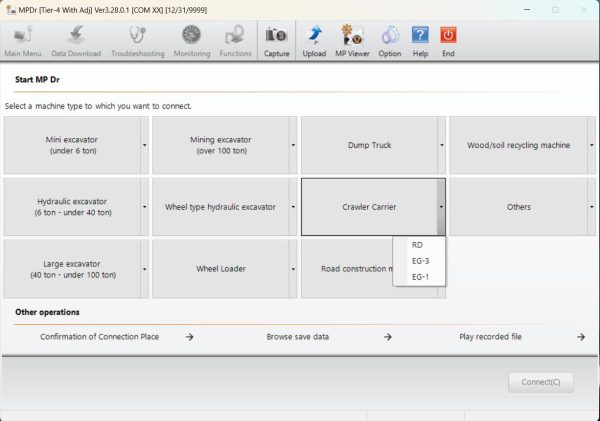Select the Dump Truck machine type
This screenshot has width=600, height=421.
click(x=369, y=145)
